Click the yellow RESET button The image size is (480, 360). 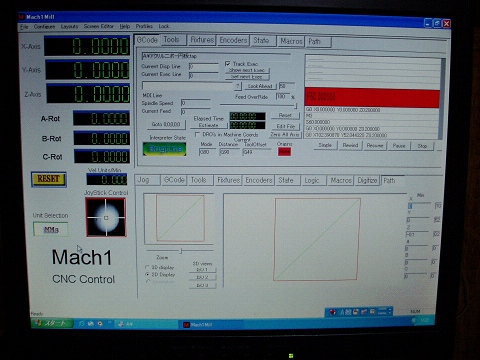pos(49,179)
